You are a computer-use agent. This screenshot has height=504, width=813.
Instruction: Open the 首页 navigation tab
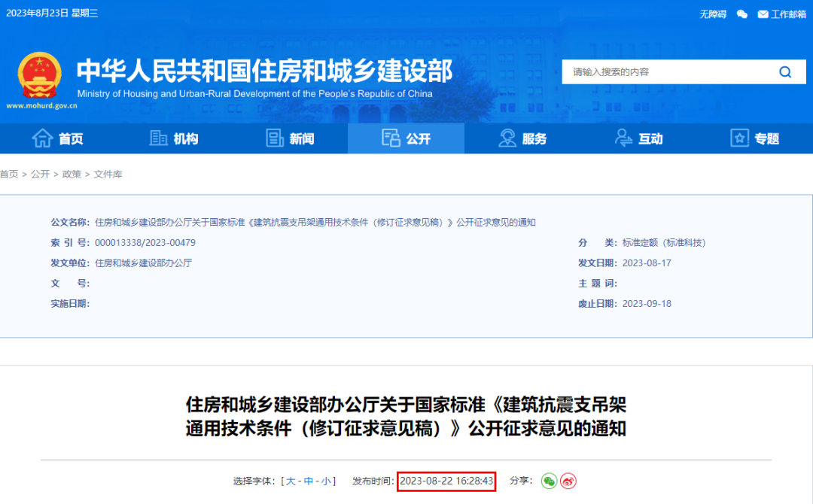tap(57, 138)
